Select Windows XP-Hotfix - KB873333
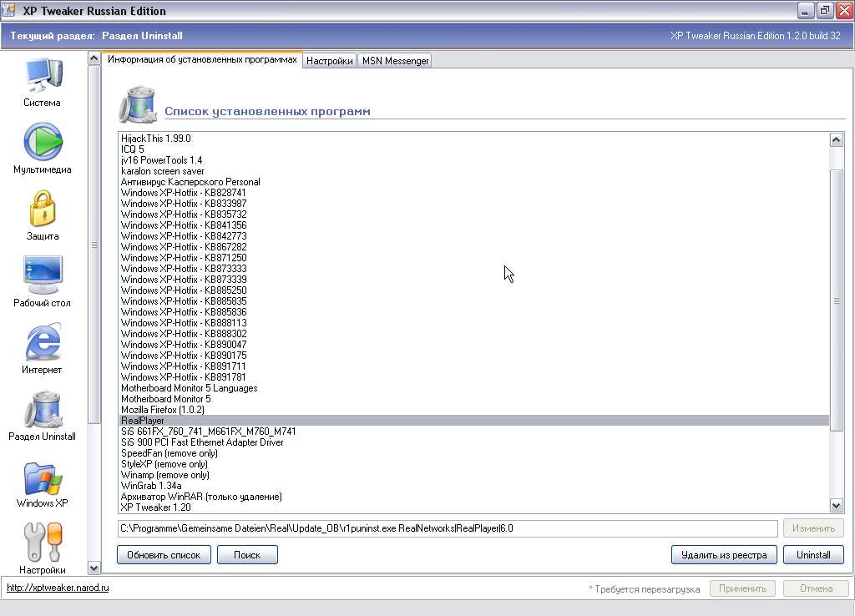This screenshot has height=616, width=855. coord(473,269)
